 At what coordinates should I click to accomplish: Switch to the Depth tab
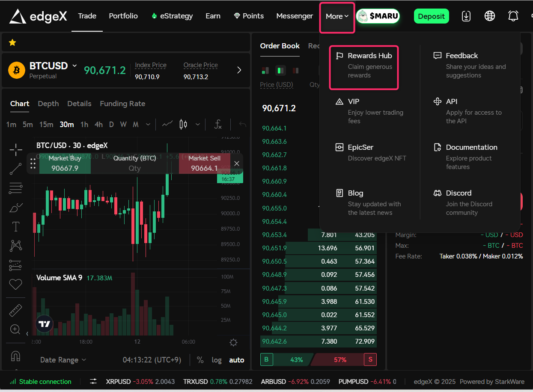click(x=48, y=104)
